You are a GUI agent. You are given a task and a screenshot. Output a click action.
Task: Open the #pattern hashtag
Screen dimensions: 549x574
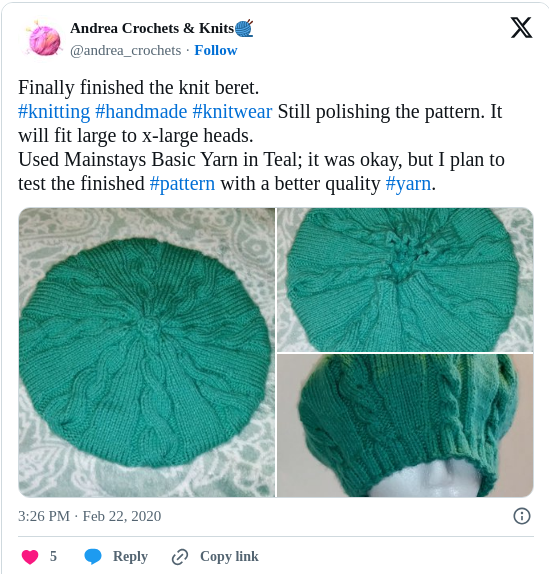click(x=182, y=183)
